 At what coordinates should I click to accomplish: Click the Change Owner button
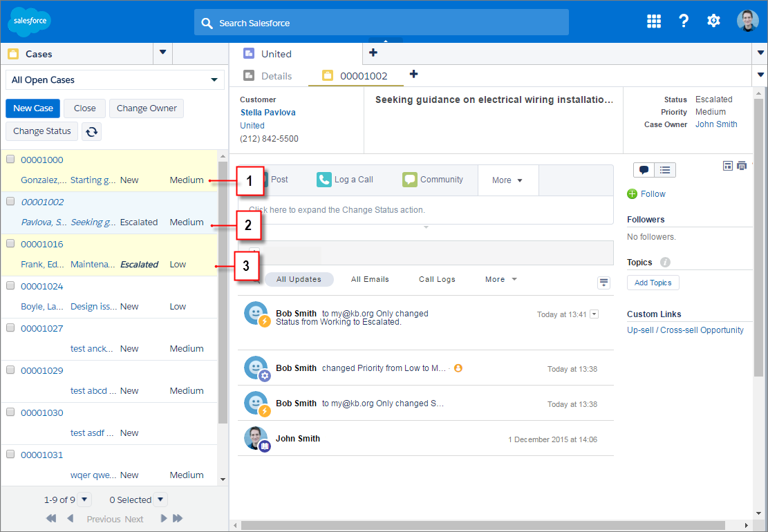(x=147, y=108)
